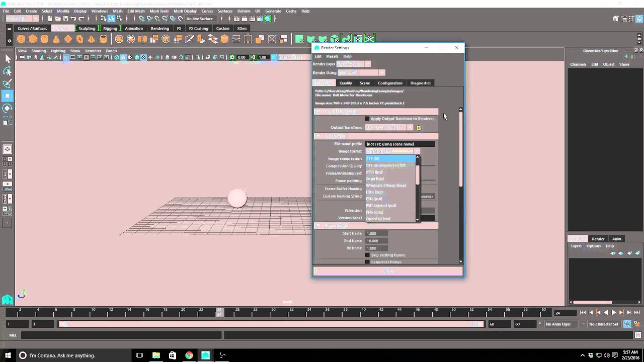Click the color management gear icon beside Output Transform

click(419, 128)
